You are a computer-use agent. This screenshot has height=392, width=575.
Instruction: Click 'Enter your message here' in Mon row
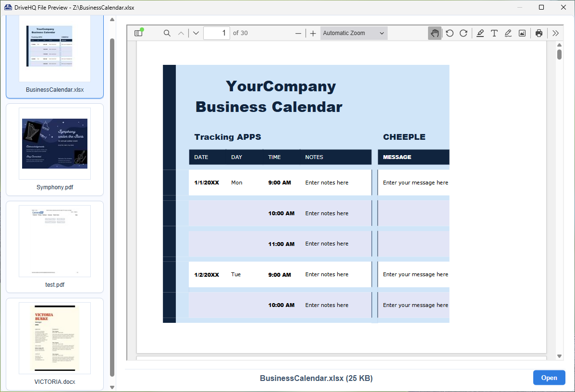pos(416,183)
